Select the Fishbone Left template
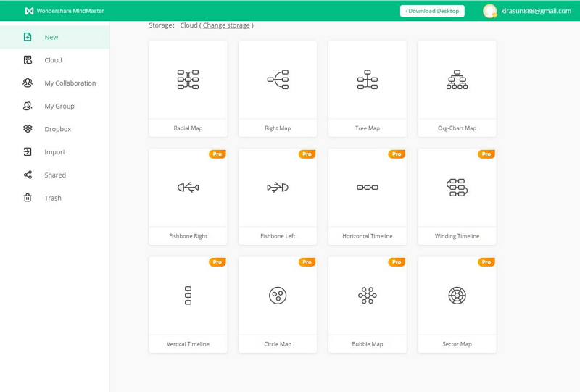The height and width of the screenshot is (392, 580). [x=278, y=196]
